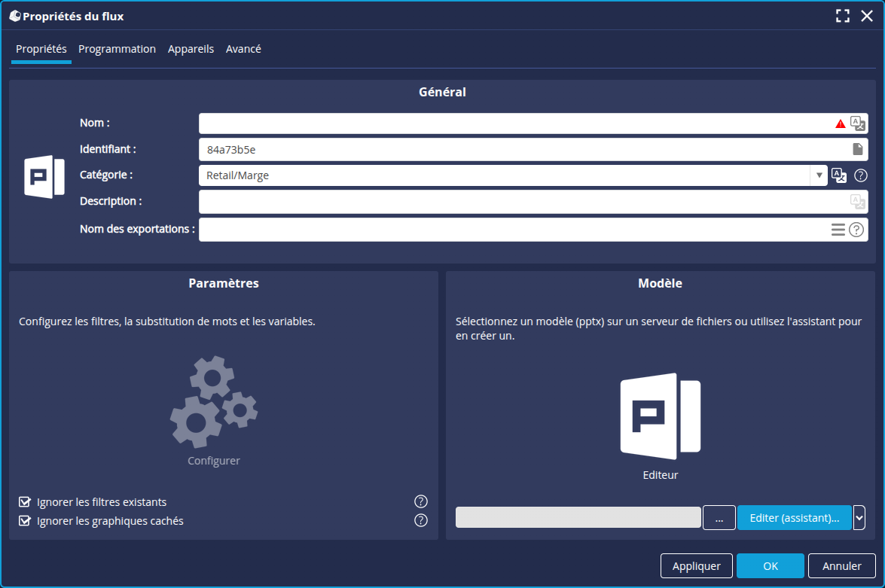
Task: Browse for a template with the ... button
Action: (719, 518)
